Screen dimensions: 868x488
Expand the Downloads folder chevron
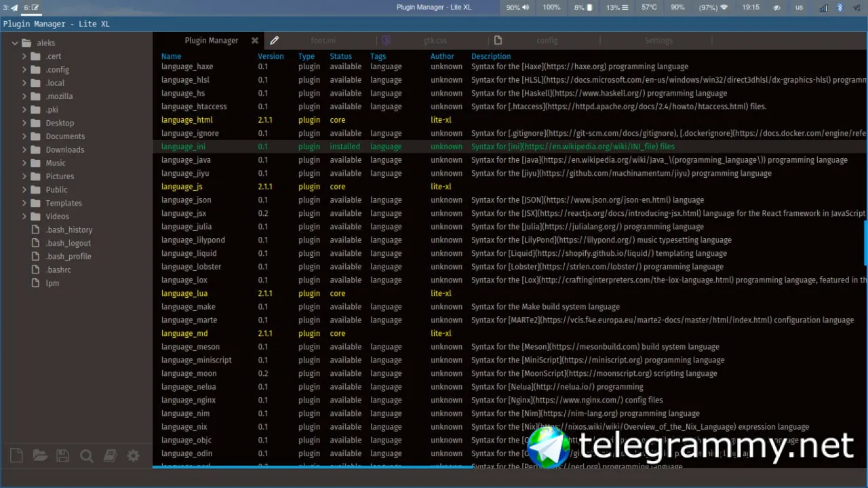[24, 150]
